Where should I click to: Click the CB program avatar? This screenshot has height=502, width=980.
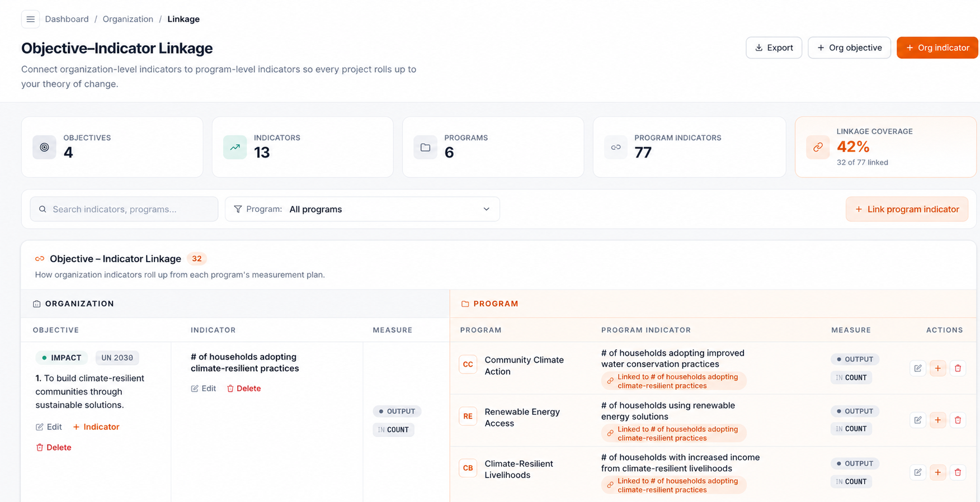click(x=468, y=468)
